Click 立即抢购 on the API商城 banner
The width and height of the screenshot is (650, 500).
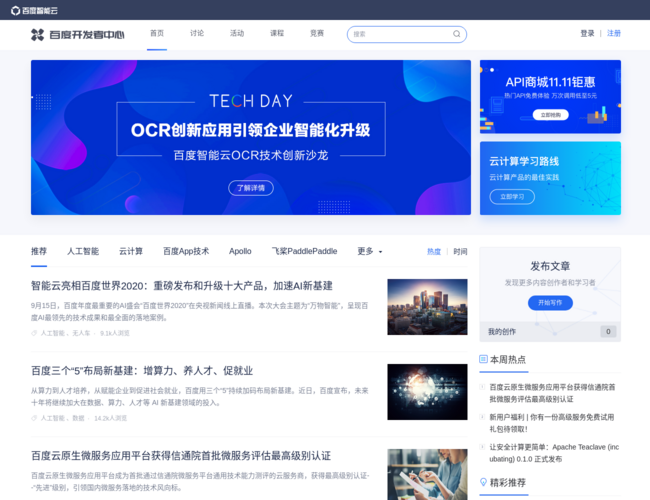pos(551,115)
